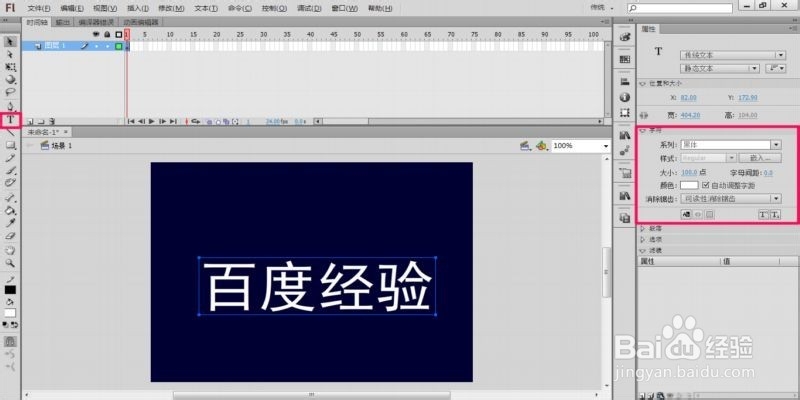This screenshot has width=800, height=400.
Task: Toggle green outline square of 图层 1
Action: point(118,46)
